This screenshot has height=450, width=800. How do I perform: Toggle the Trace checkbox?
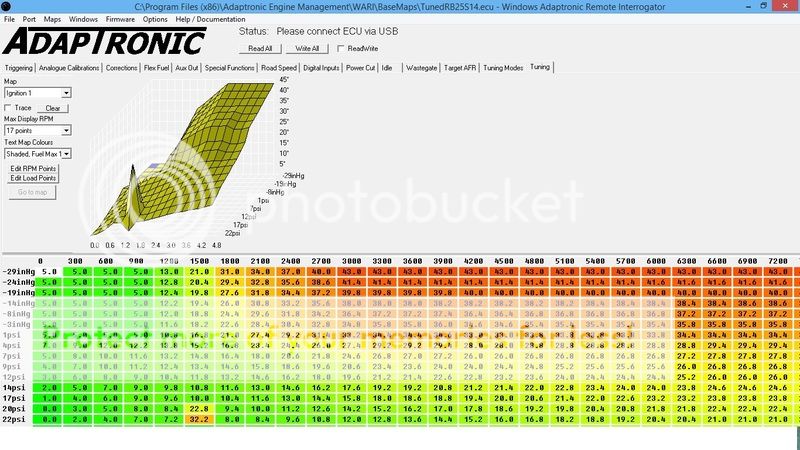coord(9,108)
